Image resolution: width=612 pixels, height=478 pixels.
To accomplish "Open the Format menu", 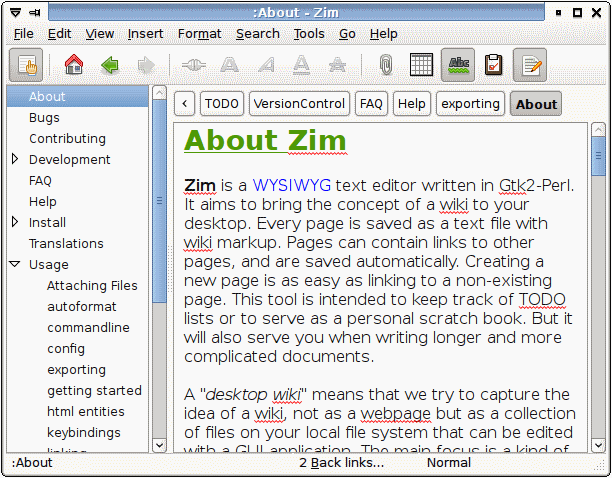I will (x=199, y=33).
